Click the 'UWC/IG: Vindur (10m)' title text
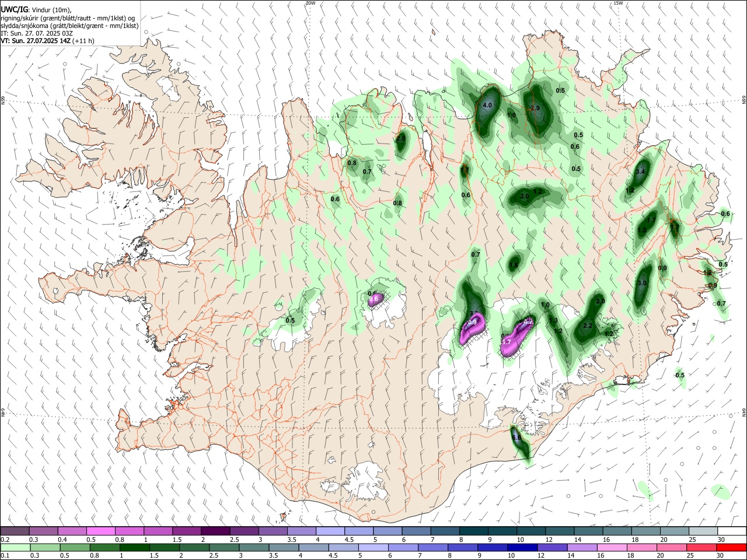747x560 pixels. [x=36, y=9]
